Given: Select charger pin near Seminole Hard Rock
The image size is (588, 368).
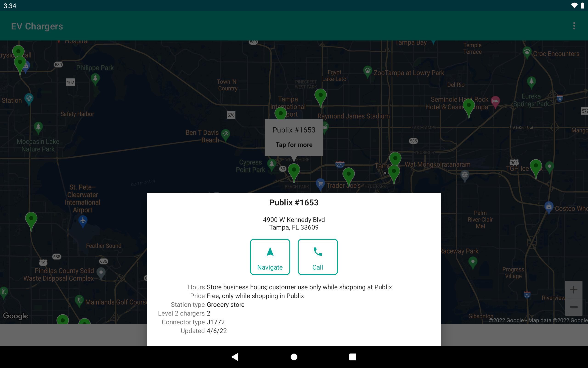Looking at the screenshot, I should [469, 108].
